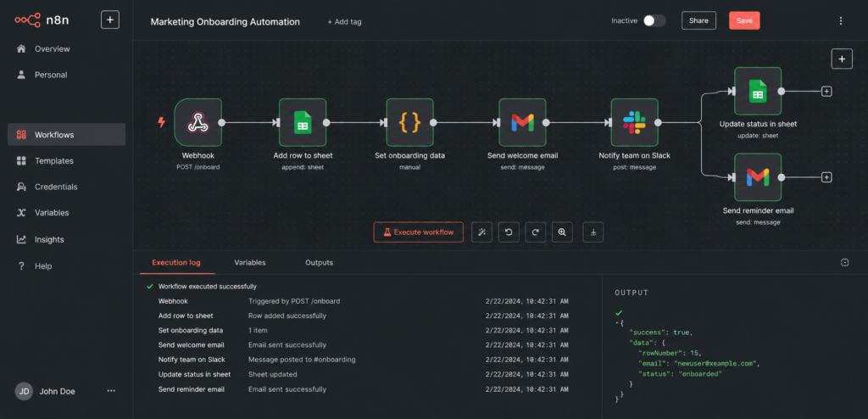The image size is (868, 419).
Task: Switch to the bottom panel Variables tab
Action: tap(250, 262)
